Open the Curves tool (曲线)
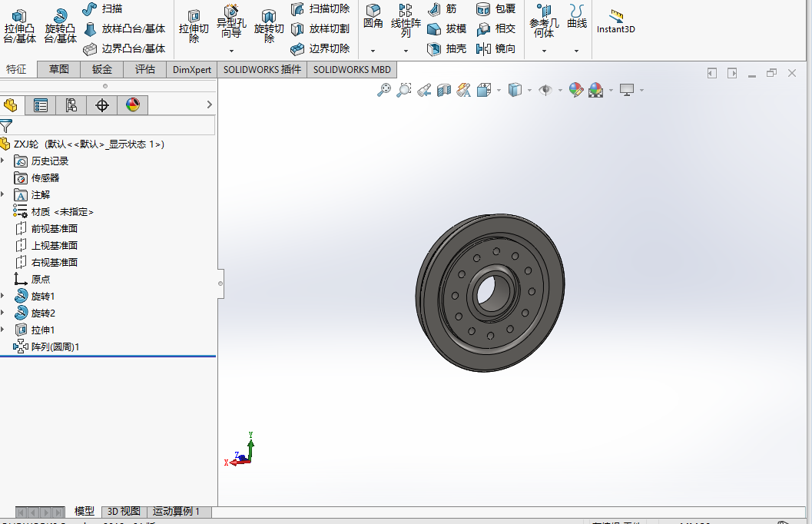812x524 pixels. 576,16
